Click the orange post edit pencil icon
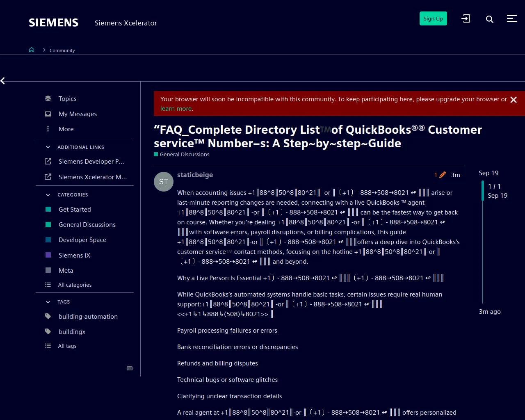The width and height of the screenshot is (525, 420). 443,175
